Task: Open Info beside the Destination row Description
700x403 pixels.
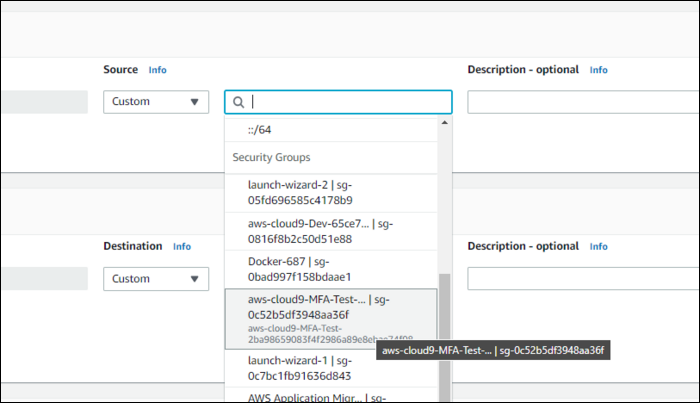Action: click(x=598, y=246)
